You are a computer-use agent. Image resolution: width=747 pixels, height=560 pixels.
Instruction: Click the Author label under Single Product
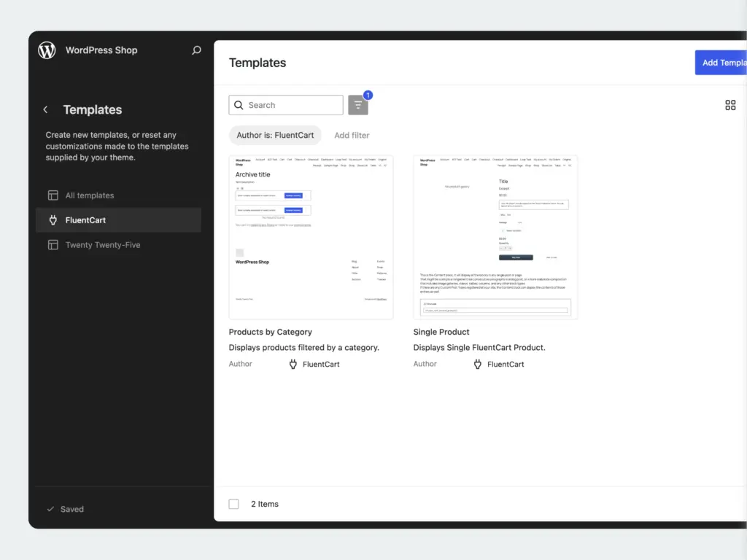click(x=425, y=364)
